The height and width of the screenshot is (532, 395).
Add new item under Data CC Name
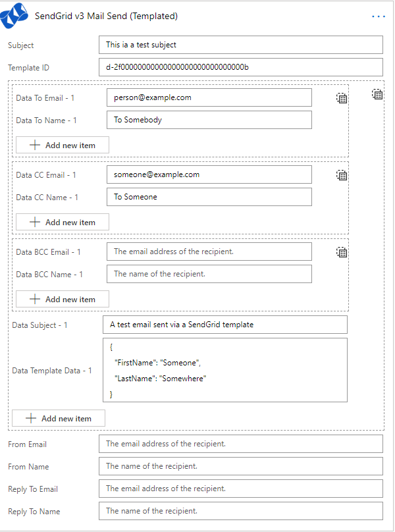pos(63,222)
